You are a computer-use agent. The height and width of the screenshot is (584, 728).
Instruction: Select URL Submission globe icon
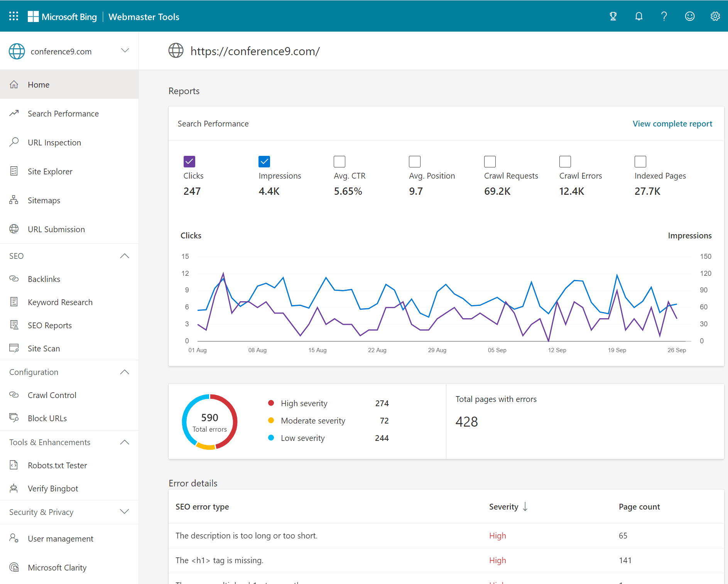pyautogui.click(x=14, y=229)
